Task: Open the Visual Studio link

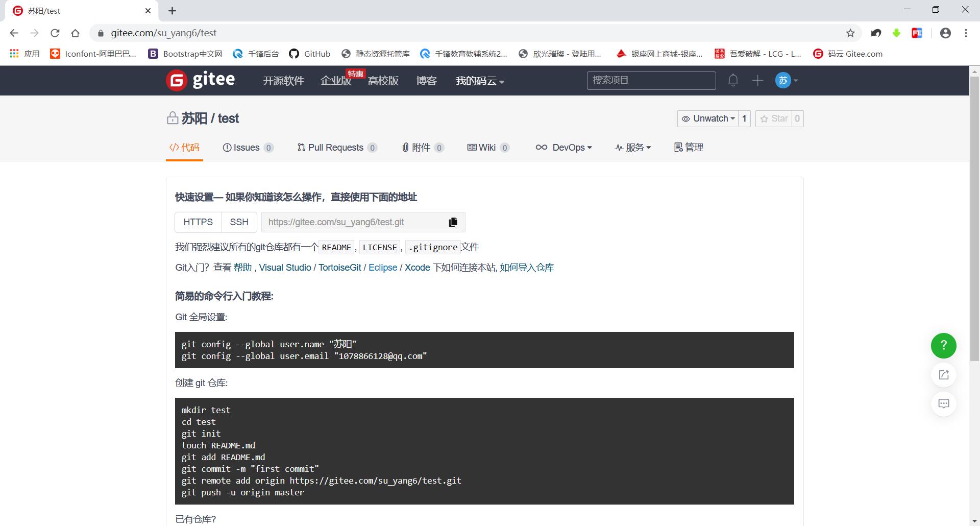Action: click(285, 268)
